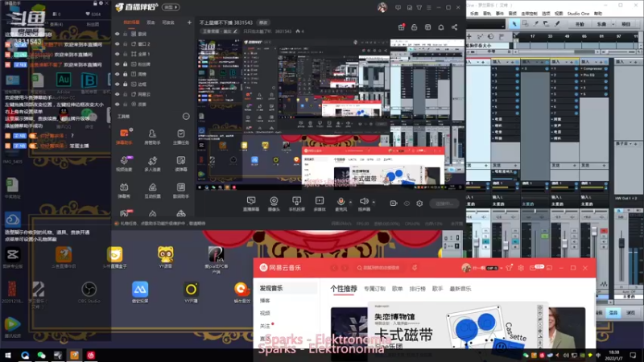
Task: Open 弹幕助手 tool in streaming toolbox
Action: (124, 136)
